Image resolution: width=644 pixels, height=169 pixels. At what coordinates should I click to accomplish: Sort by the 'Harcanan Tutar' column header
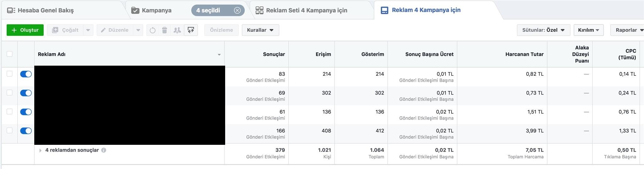[x=524, y=54]
